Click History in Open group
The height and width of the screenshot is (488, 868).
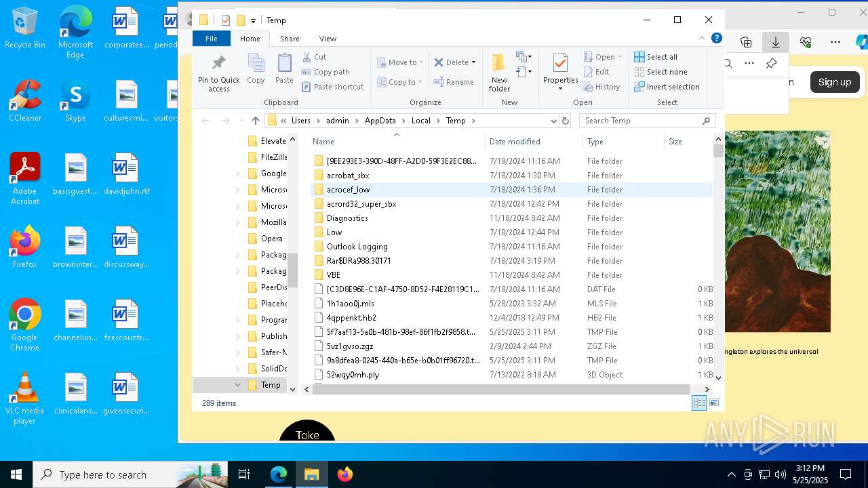pyautogui.click(x=601, y=87)
